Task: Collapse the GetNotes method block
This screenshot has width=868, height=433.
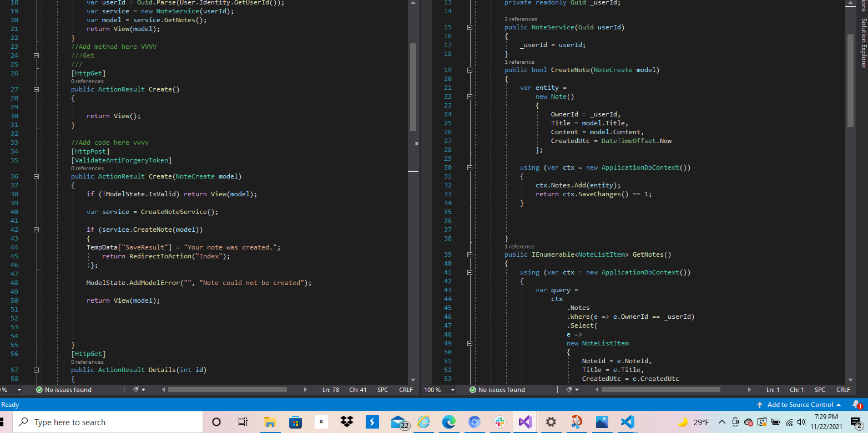Action: (469, 254)
